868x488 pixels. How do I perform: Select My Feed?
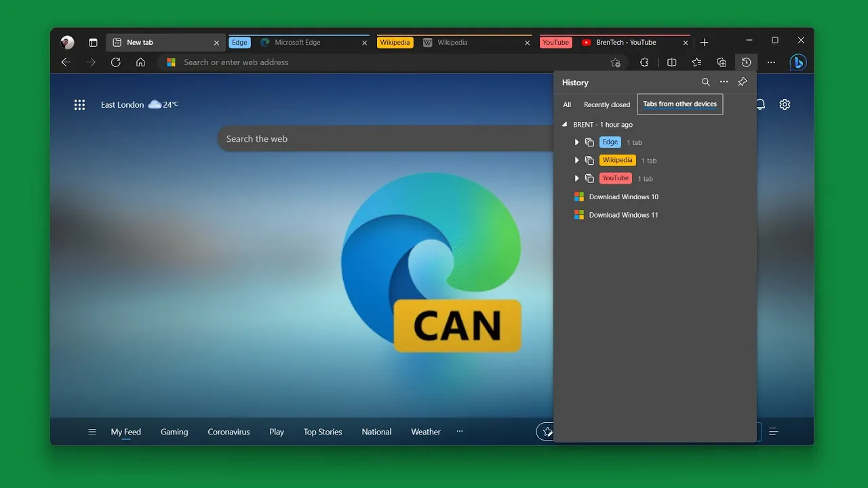pos(126,432)
